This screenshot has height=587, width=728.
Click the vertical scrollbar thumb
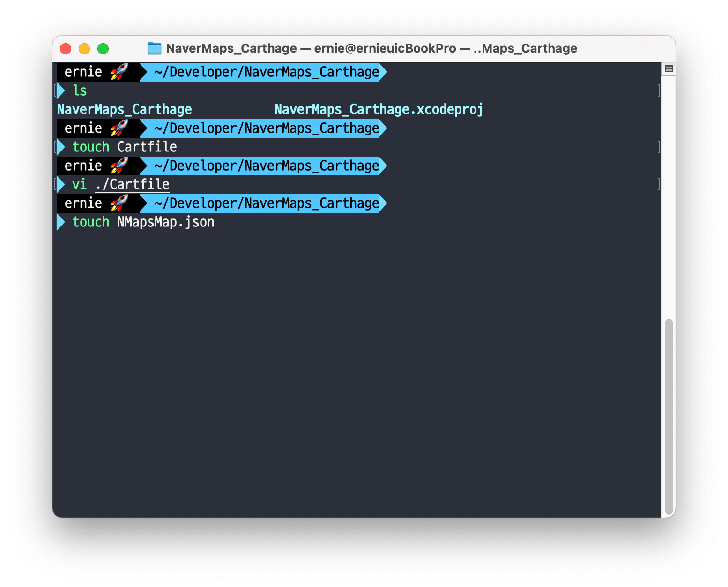(669, 416)
